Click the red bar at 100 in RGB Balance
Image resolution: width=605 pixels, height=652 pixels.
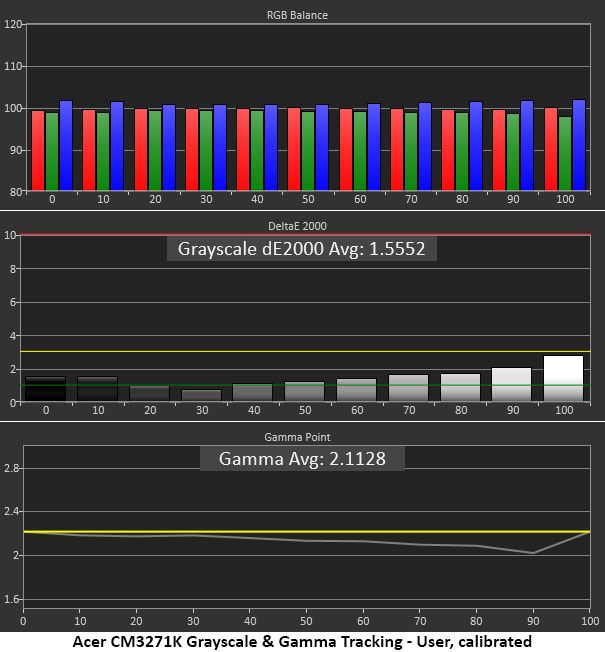(551, 149)
